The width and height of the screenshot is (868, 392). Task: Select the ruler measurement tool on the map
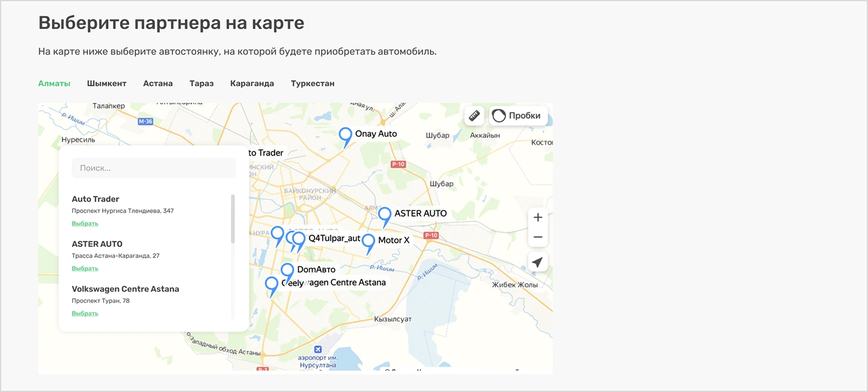tap(474, 115)
